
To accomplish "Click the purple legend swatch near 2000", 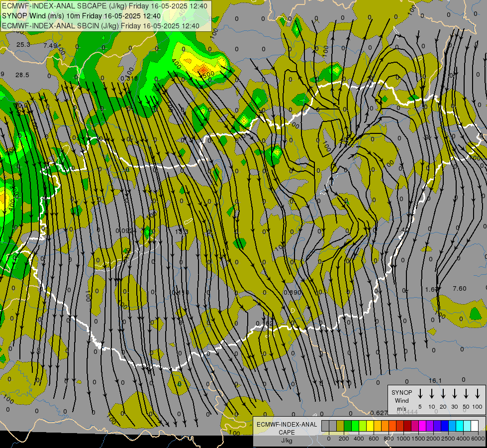I will 430,426.
